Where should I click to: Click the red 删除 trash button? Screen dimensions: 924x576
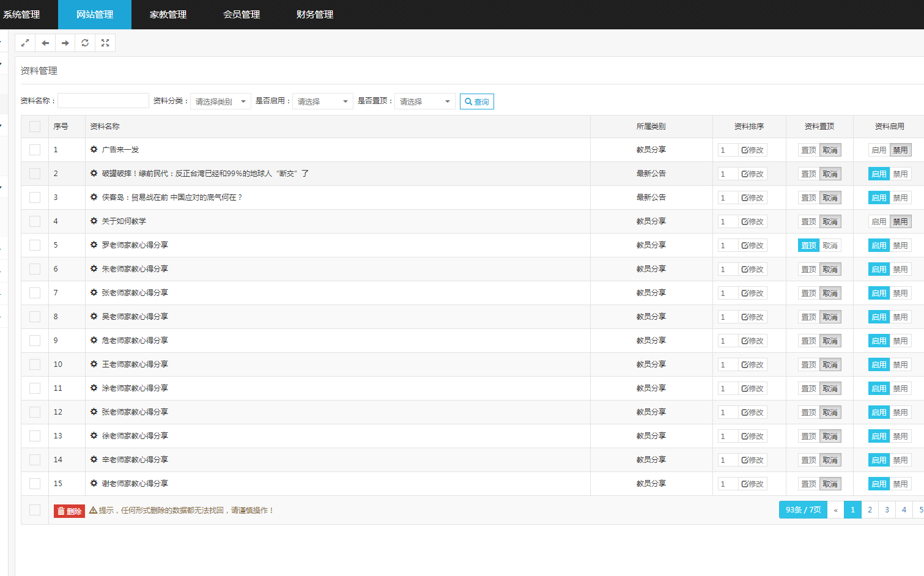pos(69,511)
